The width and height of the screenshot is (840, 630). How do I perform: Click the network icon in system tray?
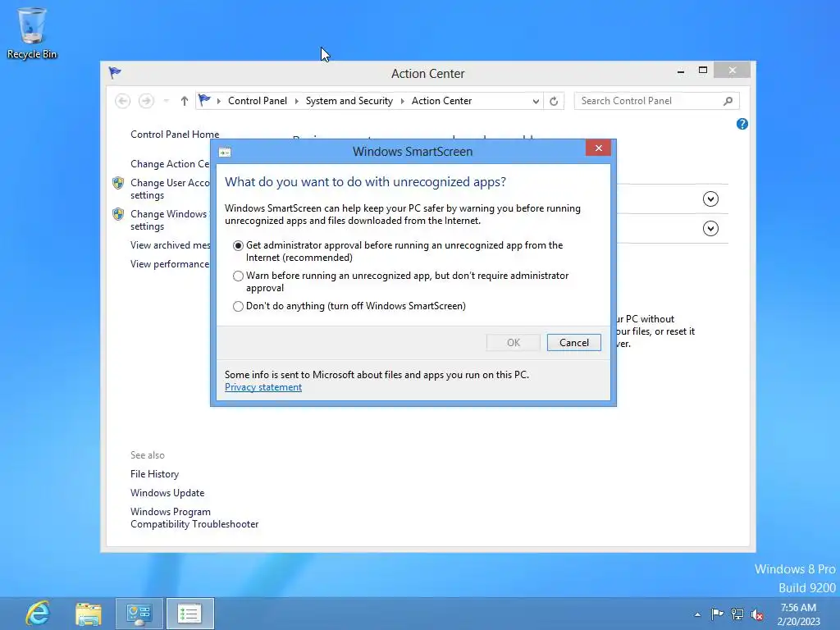tap(737, 614)
